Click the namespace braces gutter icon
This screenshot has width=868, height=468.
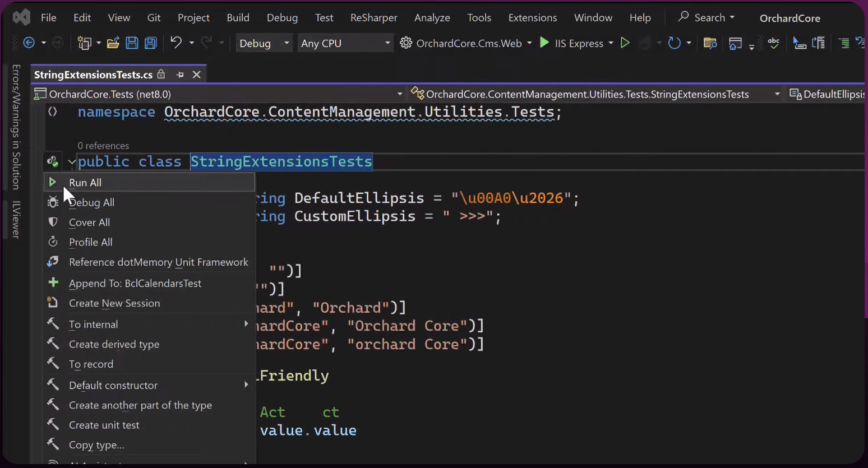[53, 112]
